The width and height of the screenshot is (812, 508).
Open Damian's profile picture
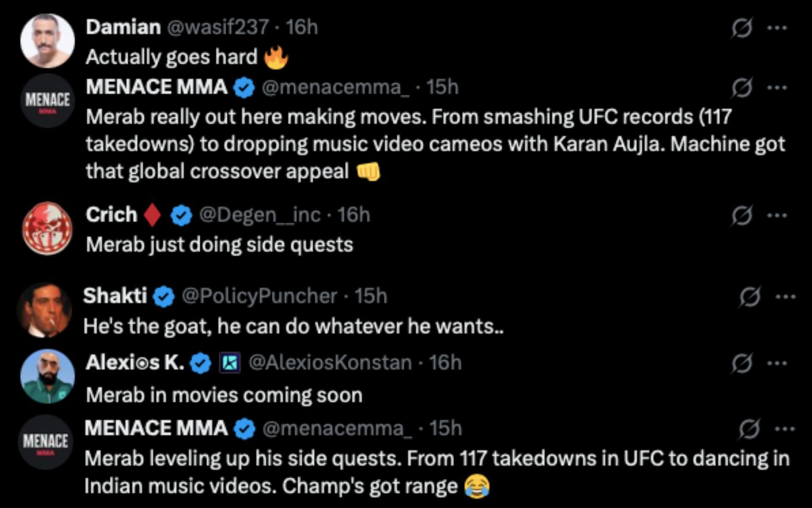(x=47, y=41)
